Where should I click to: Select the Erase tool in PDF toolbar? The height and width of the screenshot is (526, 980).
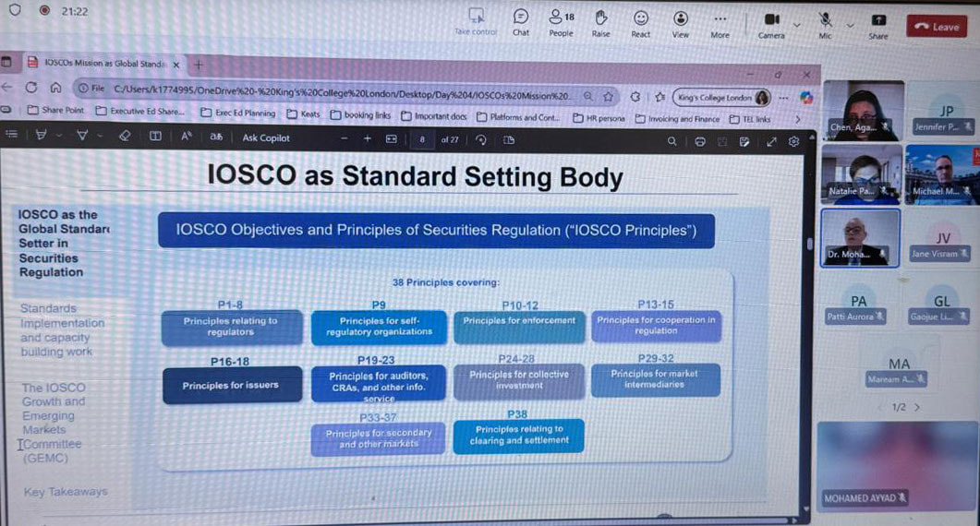[x=126, y=137]
